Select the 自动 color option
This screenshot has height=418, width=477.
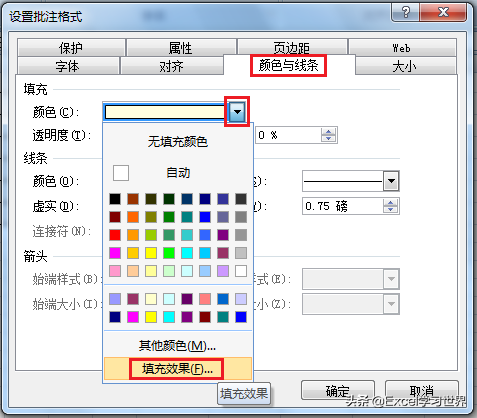tap(178, 173)
